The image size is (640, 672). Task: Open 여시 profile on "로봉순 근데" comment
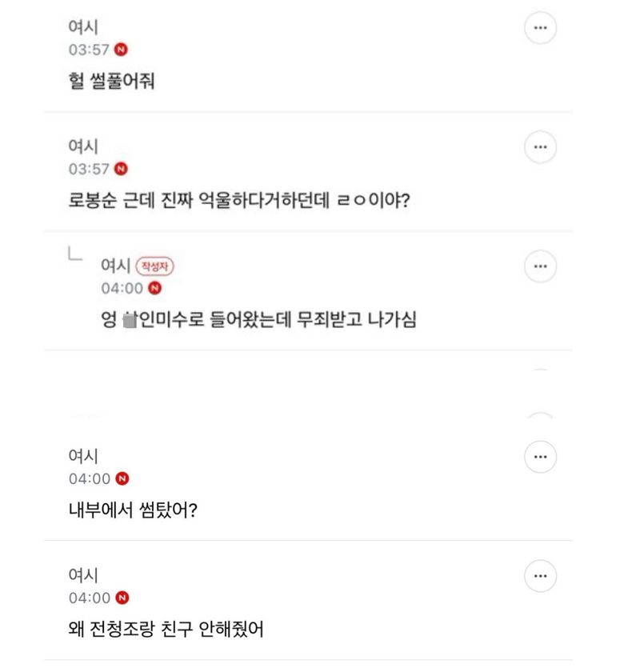tap(84, 146)
